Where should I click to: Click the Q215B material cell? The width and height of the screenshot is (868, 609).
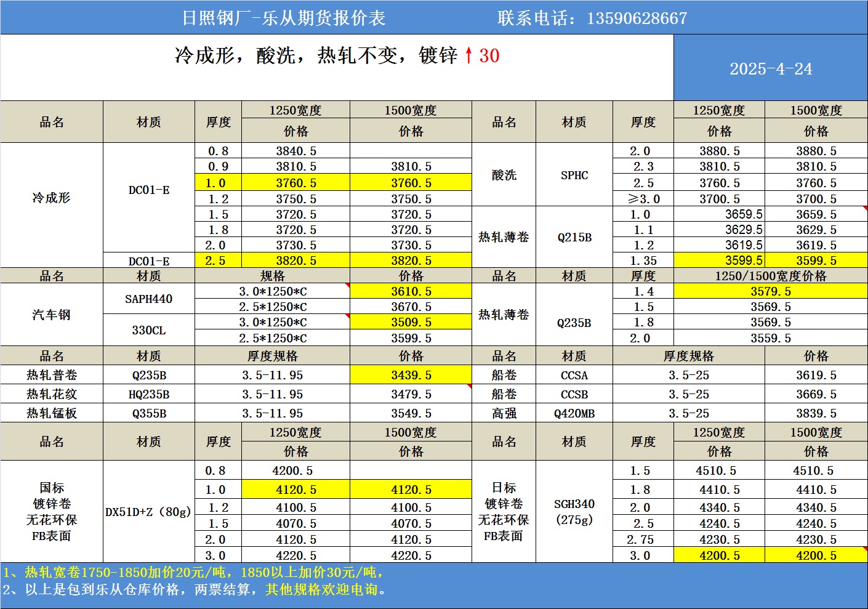click(x=574, y=237)
